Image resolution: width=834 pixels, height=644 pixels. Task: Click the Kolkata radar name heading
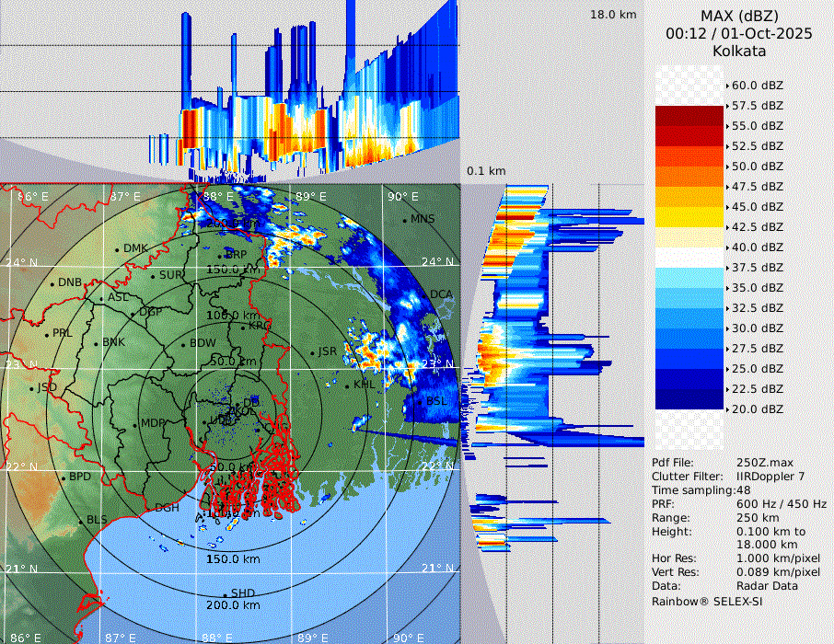(x=739, y=52)
